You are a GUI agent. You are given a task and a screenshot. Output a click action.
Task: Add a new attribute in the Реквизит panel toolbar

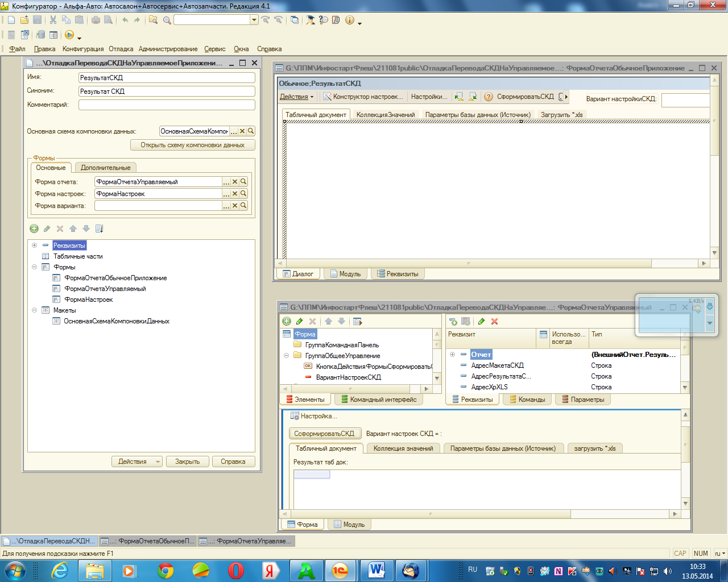tap(453, 321)
